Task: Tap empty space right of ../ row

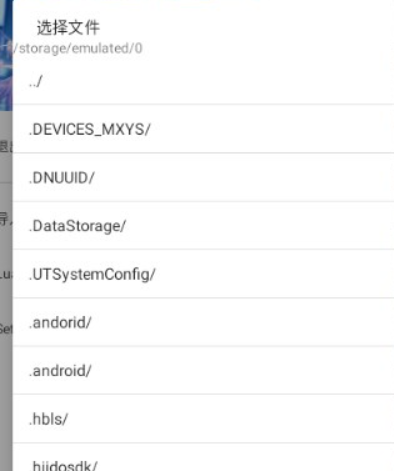Action: 218,80
